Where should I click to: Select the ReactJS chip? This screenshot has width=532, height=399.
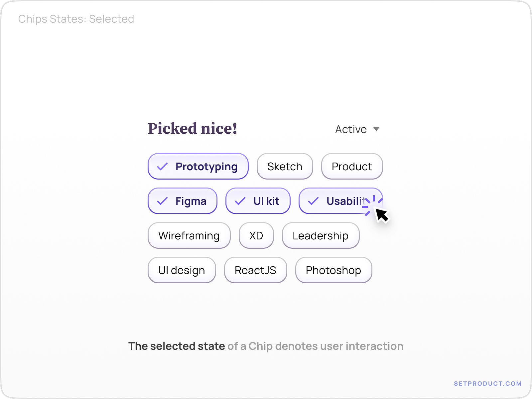[x=255, y=270]
